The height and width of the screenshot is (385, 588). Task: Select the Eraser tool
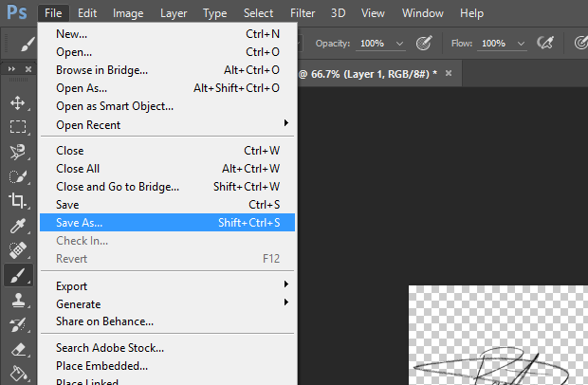[x=18, y=349]
